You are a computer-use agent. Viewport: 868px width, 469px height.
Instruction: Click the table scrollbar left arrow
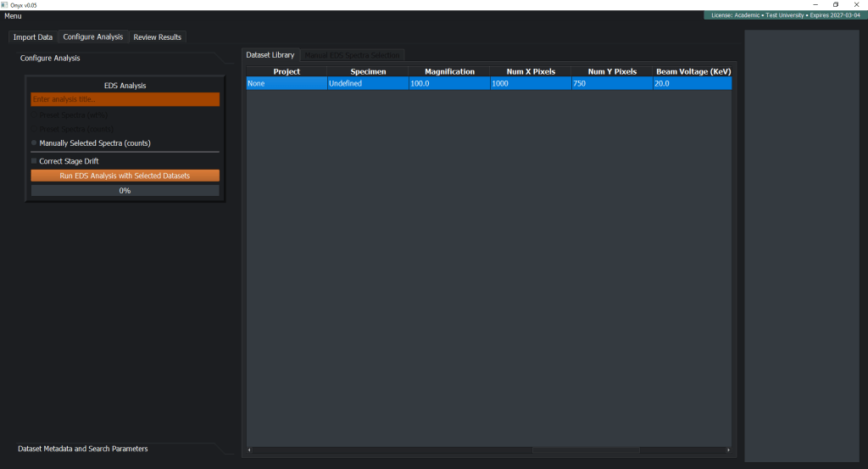click(249, 450)
